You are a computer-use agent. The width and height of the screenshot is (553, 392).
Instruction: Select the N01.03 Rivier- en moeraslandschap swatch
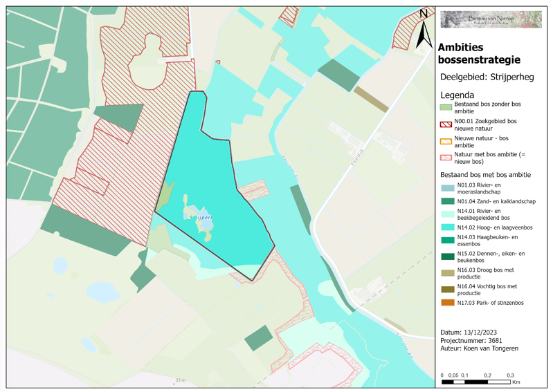[x=446, y=188]
